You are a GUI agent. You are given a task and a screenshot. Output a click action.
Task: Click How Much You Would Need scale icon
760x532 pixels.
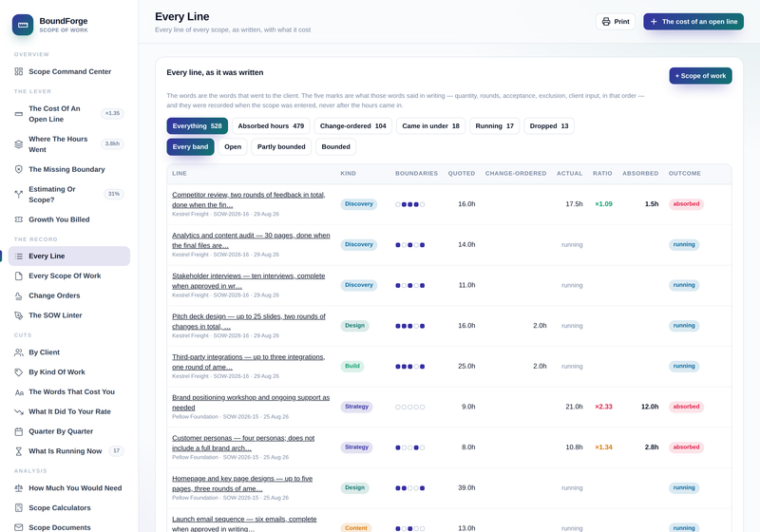[x=19, y=488]
